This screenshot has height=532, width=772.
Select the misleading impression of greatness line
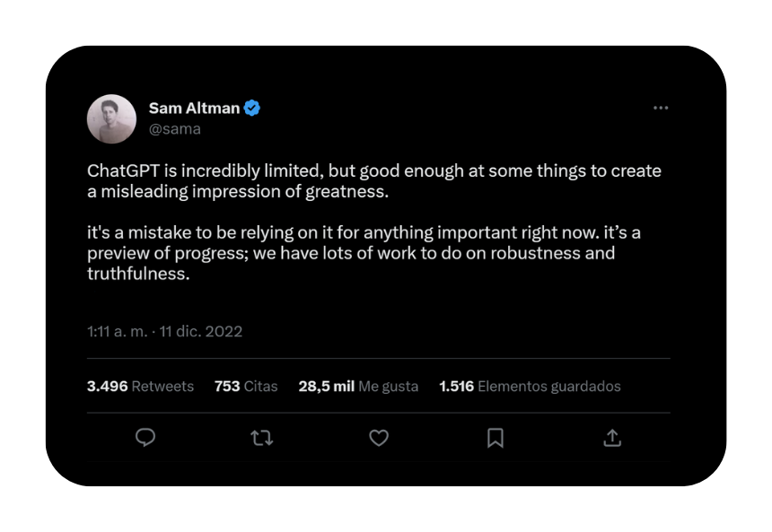click(x=238, y=191)
